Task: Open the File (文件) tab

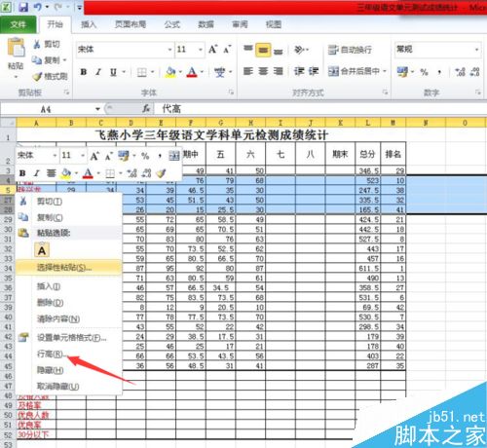Action: tap(19, 24)
